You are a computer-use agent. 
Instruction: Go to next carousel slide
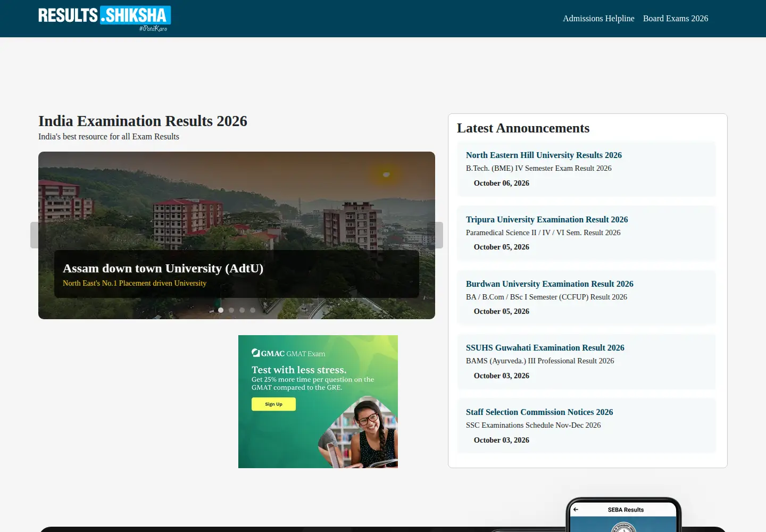[439, 235]
